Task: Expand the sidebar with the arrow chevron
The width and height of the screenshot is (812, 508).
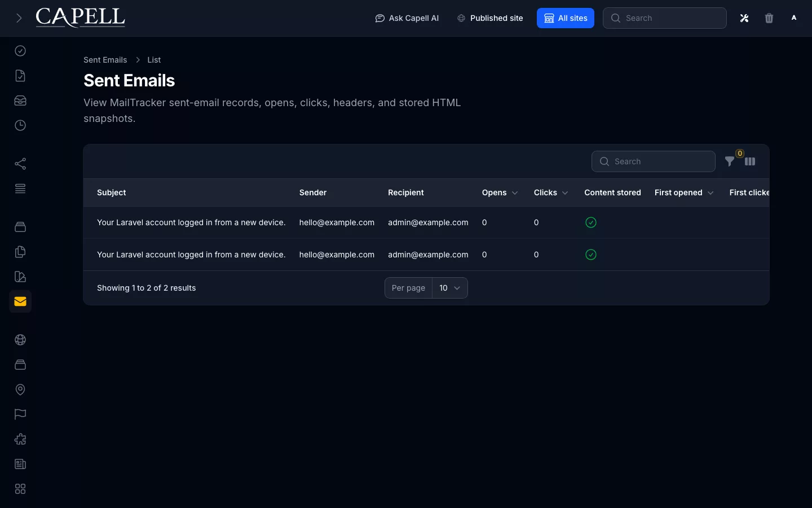Action: click(19, 18)
